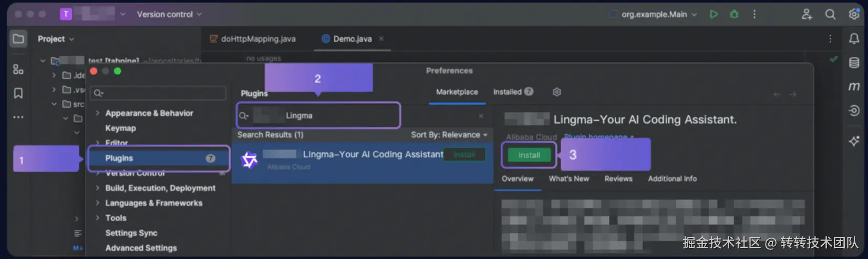Screen dimensions: 868x259
Task: Select Keymap in the settings tree
Action: [x=120, y=128]
